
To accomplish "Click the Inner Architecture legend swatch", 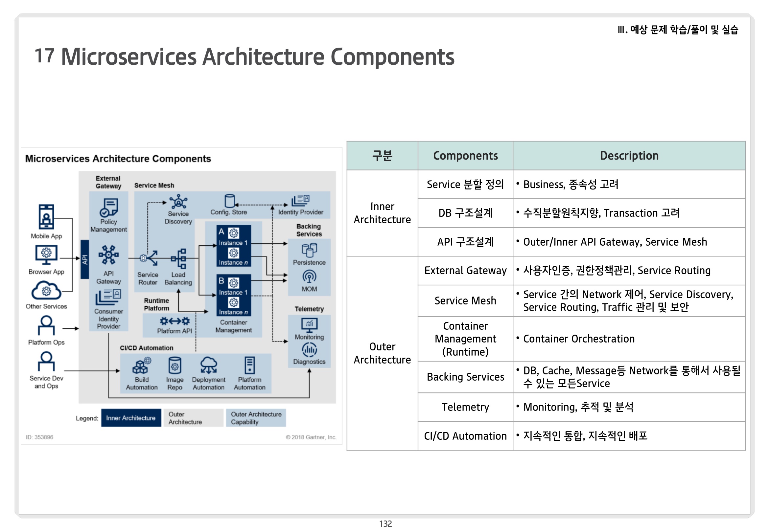I will click(131, 418).
